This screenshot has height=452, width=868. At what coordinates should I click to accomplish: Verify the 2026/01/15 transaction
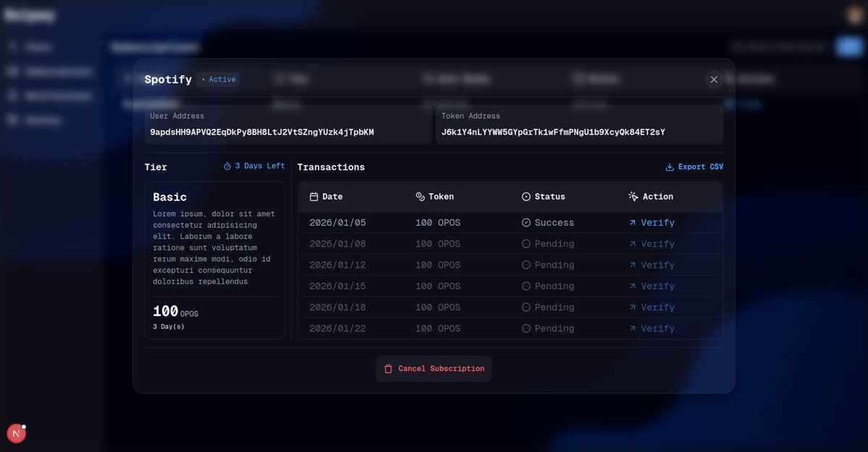[x=652, y=286]
